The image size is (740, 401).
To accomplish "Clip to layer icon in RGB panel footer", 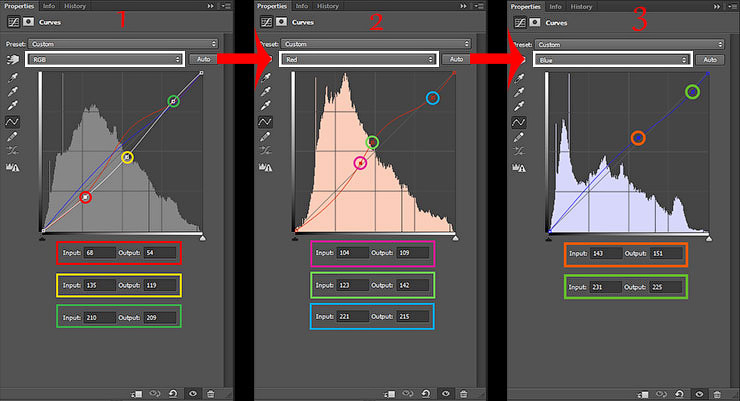I will coord(137,394).
